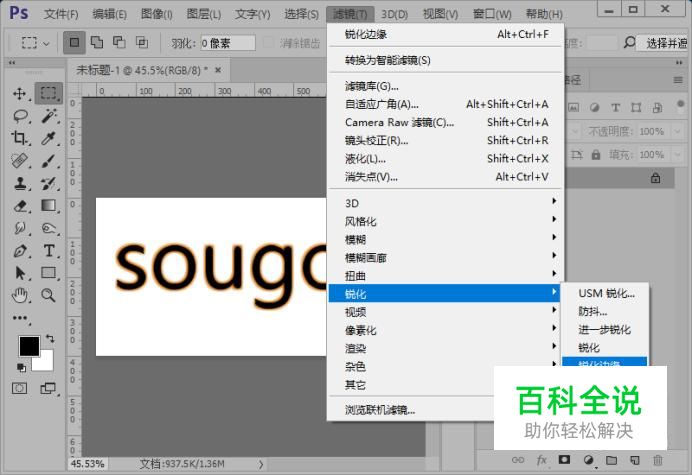This screenshot has height=475, width=692.
Task: Select 防抖... in sharpen submenu
Action: (x=605, y=312)
